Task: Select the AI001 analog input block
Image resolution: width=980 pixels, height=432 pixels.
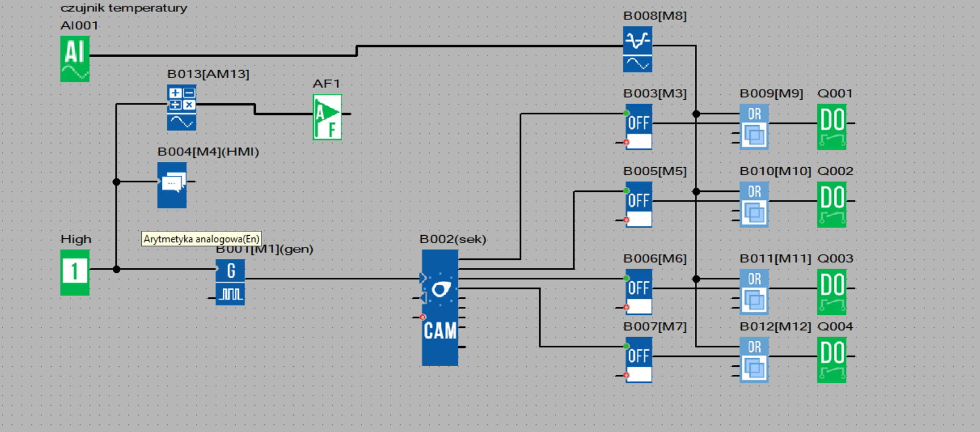Action: click(x=75, y=59)
